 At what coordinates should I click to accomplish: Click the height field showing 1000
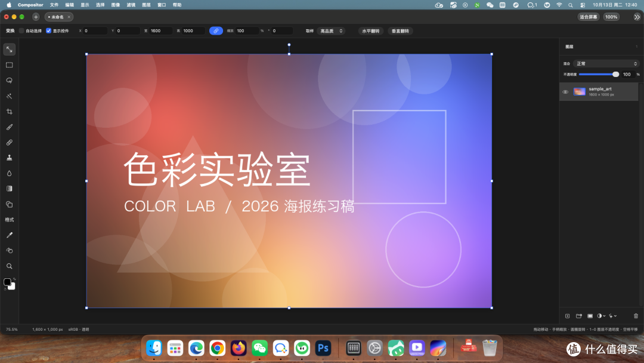(x=193, y=31)
